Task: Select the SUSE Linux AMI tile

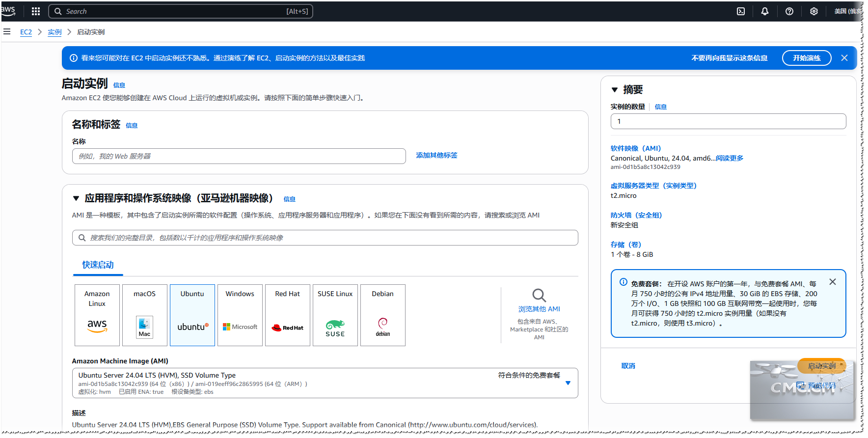Action: (x=335, y=315)
